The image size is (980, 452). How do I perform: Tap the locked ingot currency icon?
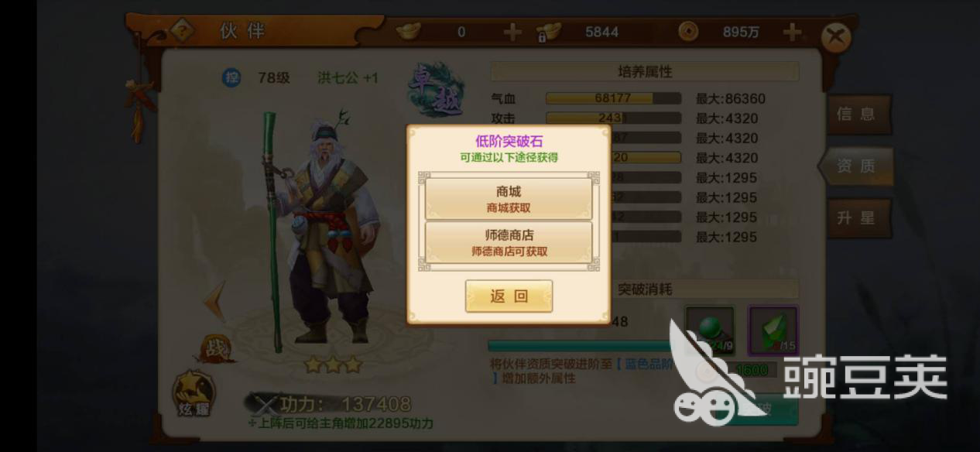[549, 32]
